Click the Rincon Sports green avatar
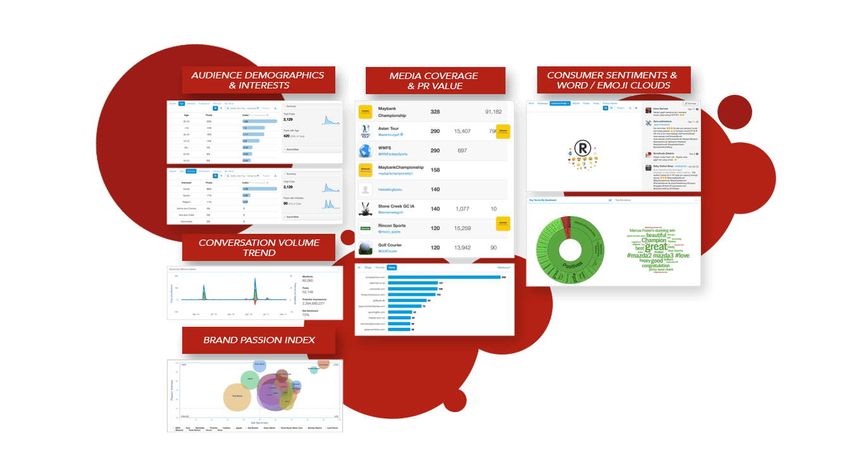Screen dimensions: 868x462 tap(366, 228)
